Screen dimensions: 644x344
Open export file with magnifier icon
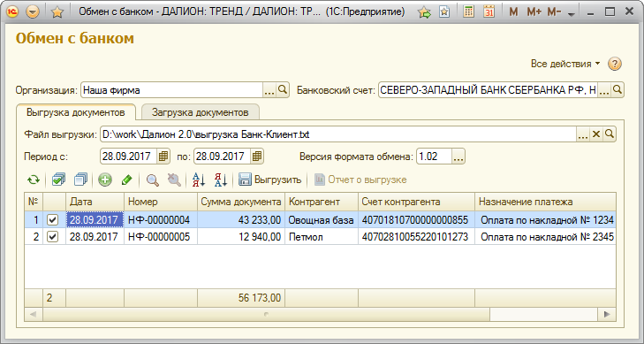click(610, 134)
